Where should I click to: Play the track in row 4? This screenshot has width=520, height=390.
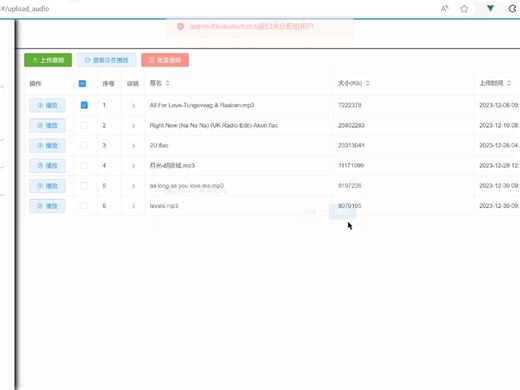47,166
